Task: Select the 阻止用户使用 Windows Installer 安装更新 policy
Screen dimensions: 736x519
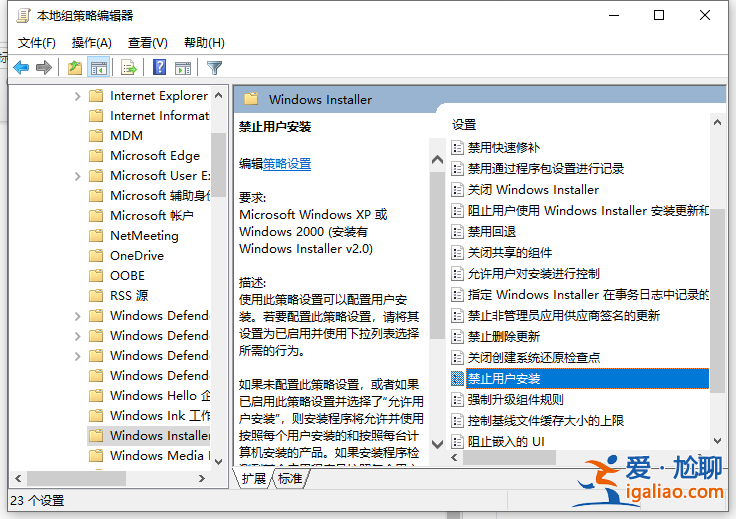Action: [x=588, y=211]
